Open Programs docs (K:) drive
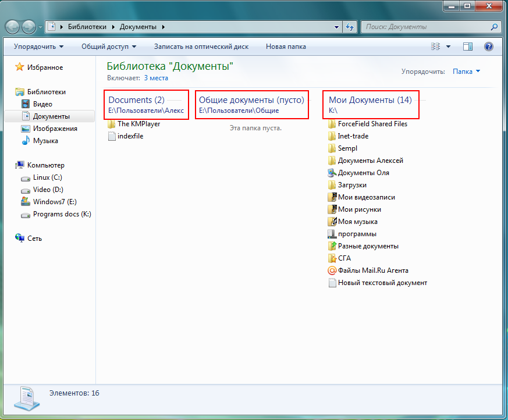Screen dimensions: 508x420 (x=56, y=214)
